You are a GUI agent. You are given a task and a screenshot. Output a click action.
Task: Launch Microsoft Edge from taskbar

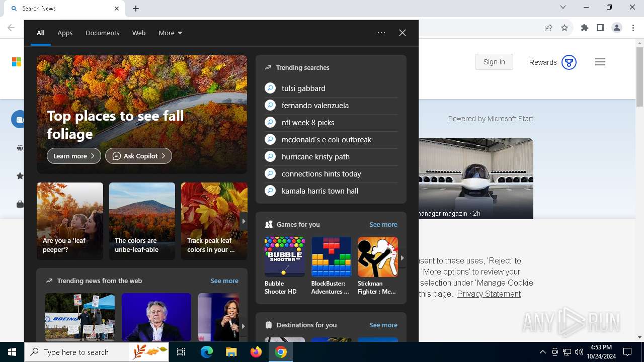coord(207,352)
